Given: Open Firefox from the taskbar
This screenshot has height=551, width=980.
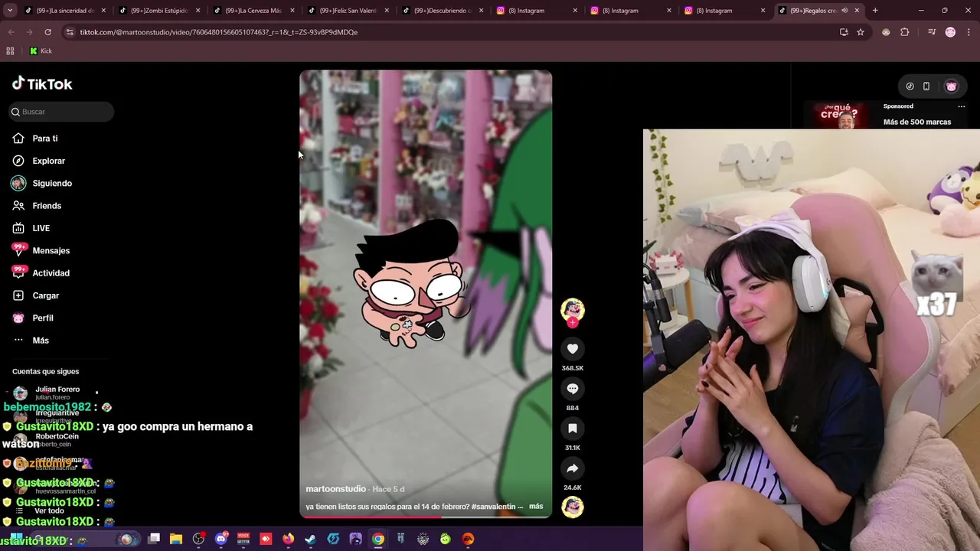Looking at the screenshot, I should click(x=288, y=539).
